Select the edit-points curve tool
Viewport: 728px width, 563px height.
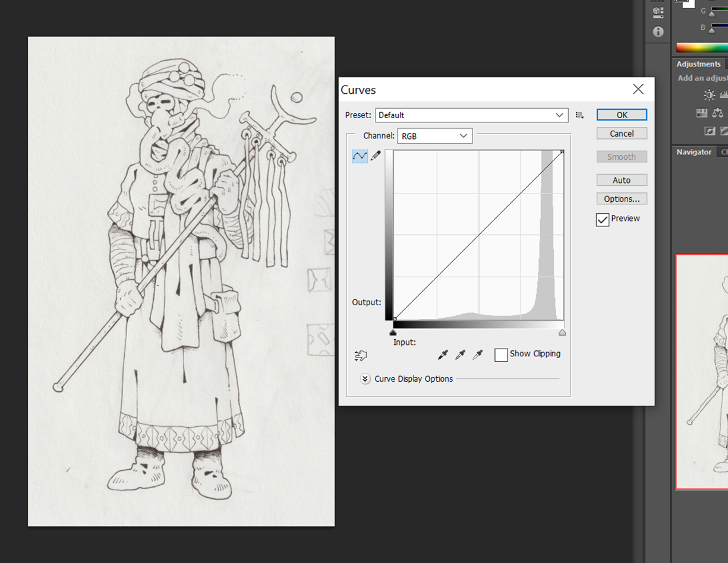pyautogui.click(x=360, y=156)
